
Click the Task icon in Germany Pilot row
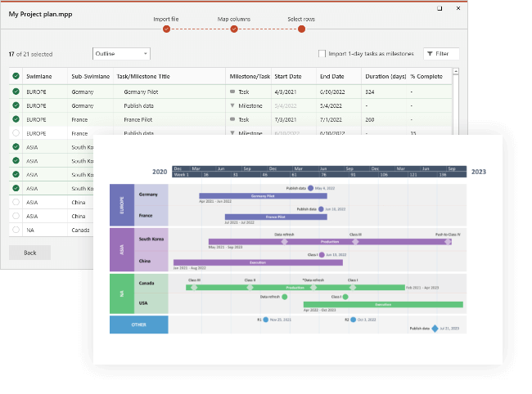click(x=233, y=92)
